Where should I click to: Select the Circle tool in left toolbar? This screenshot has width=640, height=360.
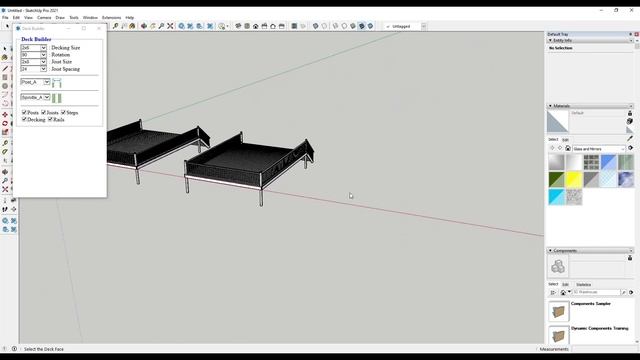coord(5,86)
